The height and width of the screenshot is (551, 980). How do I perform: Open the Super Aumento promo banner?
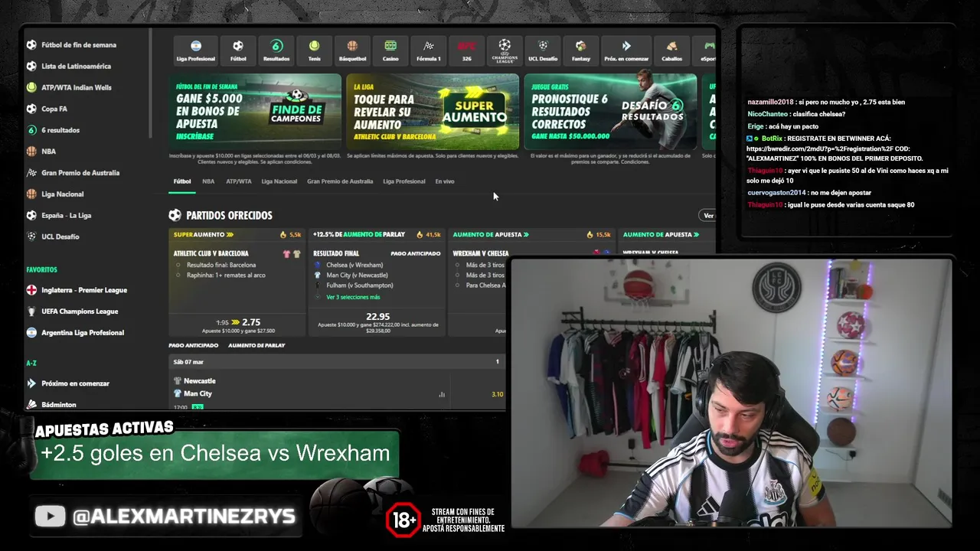433,112
